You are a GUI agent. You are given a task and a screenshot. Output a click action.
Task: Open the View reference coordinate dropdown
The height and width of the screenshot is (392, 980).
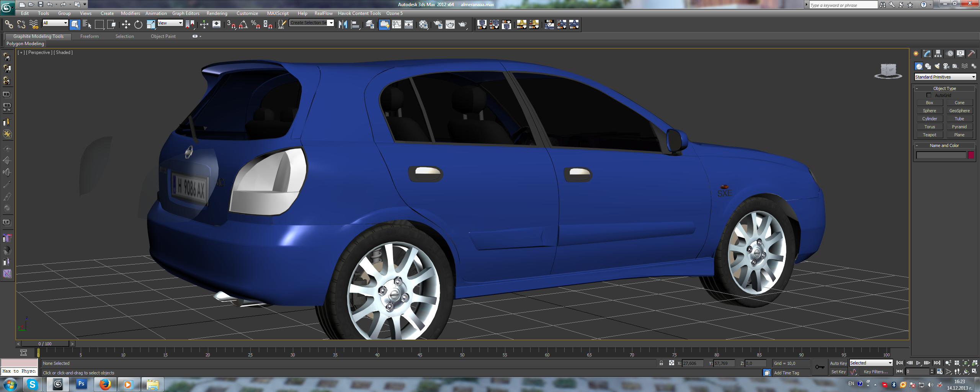[170, 23]
